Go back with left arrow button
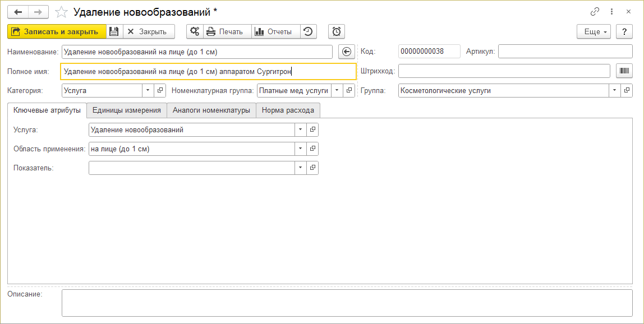 point(18,12)
